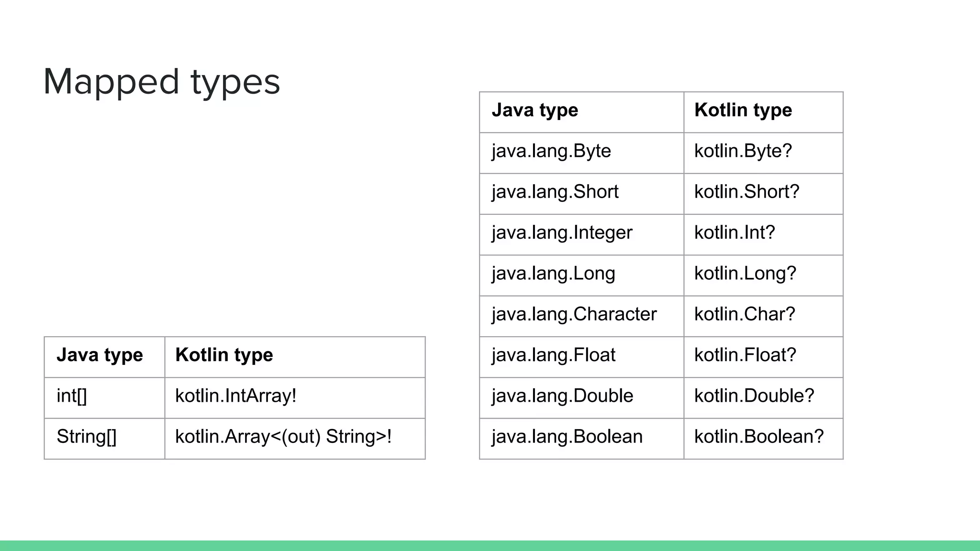This screenshot has width=980, height=551.
Task: Select the String[] cell
Action: (87, 437)
